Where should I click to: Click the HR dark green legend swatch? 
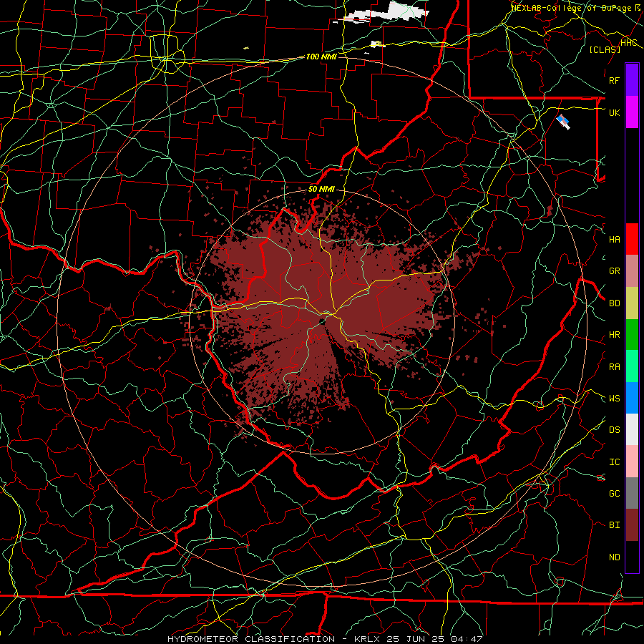coord(632,334)
